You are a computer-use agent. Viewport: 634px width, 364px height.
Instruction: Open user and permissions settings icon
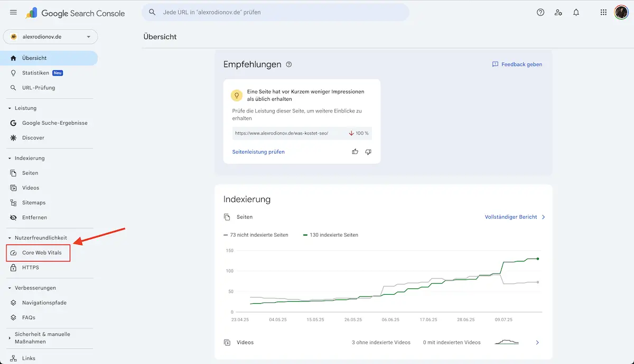click(x=558, y=12)
